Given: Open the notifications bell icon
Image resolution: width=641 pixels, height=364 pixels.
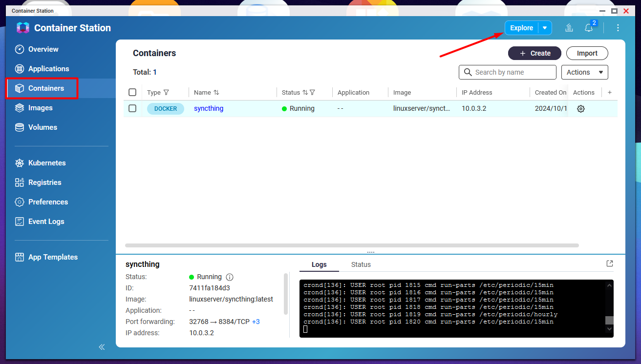Looking at the screenshot, I should pyautogui.click(x=589, y=28).
